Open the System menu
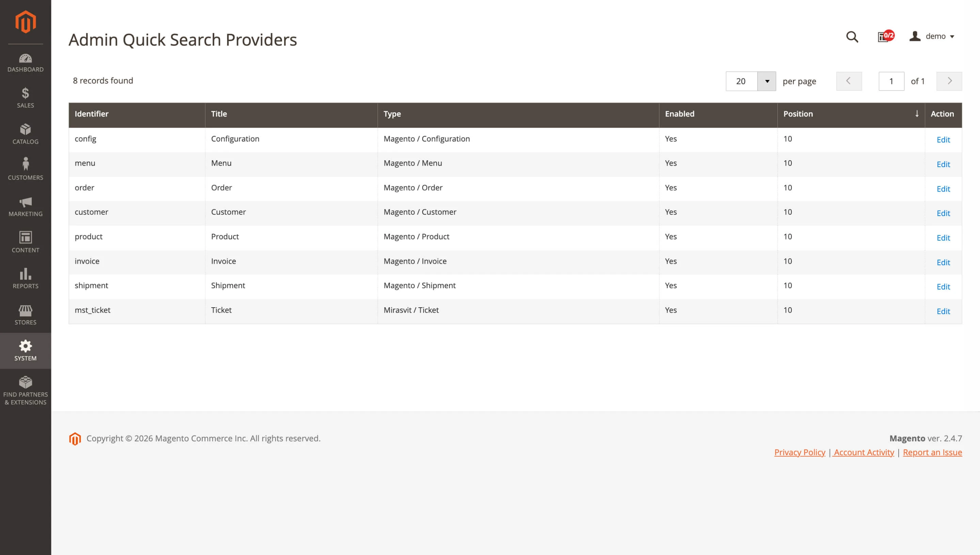 26,351
